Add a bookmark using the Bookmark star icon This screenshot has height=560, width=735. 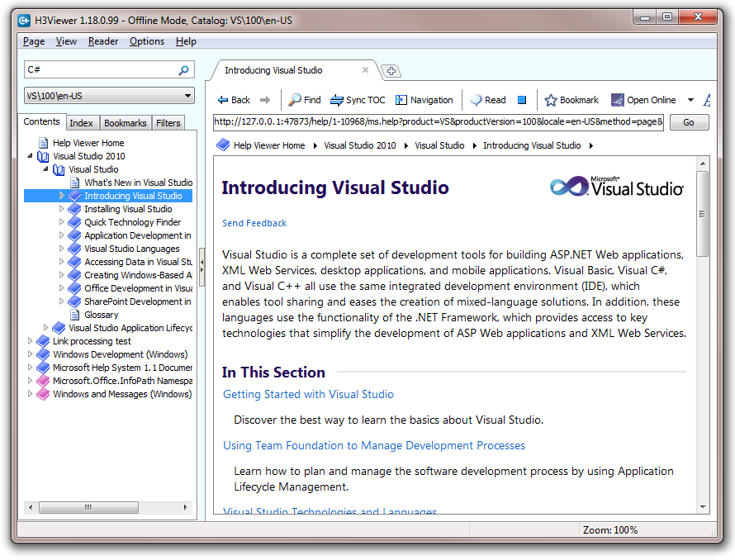(x=550, y=99)
